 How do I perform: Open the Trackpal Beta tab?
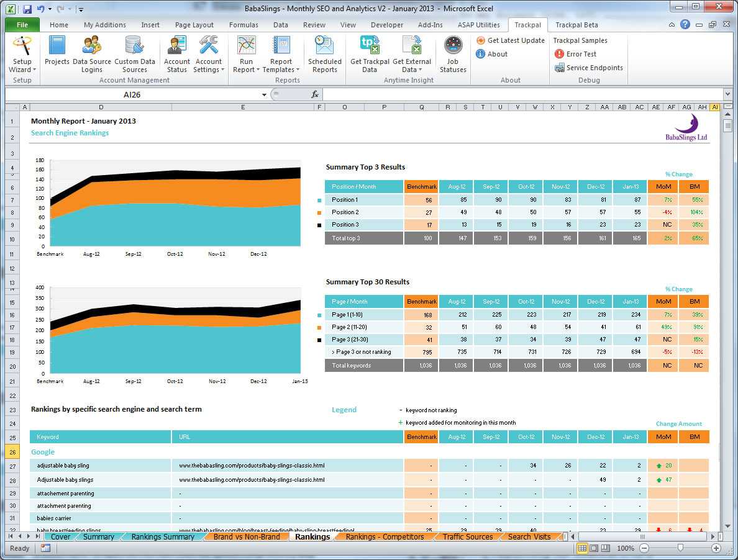576,25
